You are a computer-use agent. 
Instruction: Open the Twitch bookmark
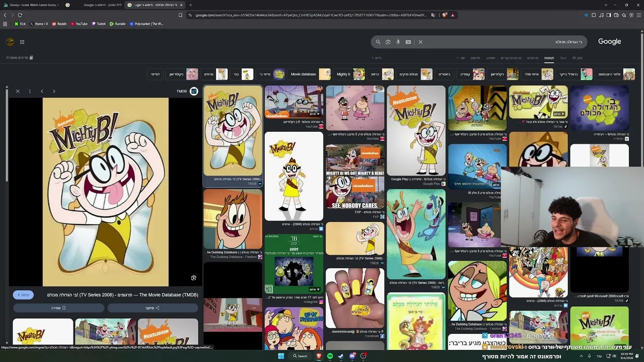[99, 24]
